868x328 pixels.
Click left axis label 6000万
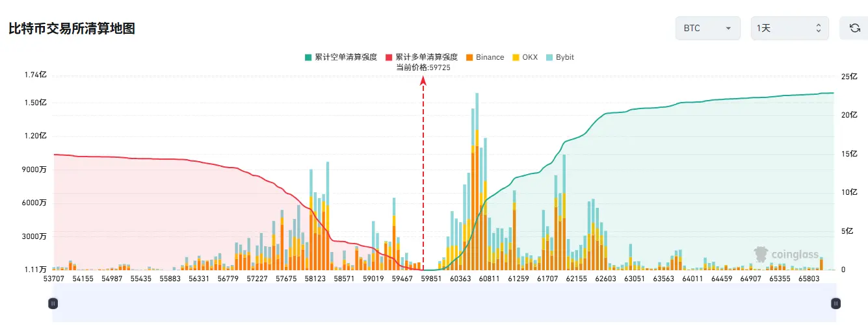34,203
